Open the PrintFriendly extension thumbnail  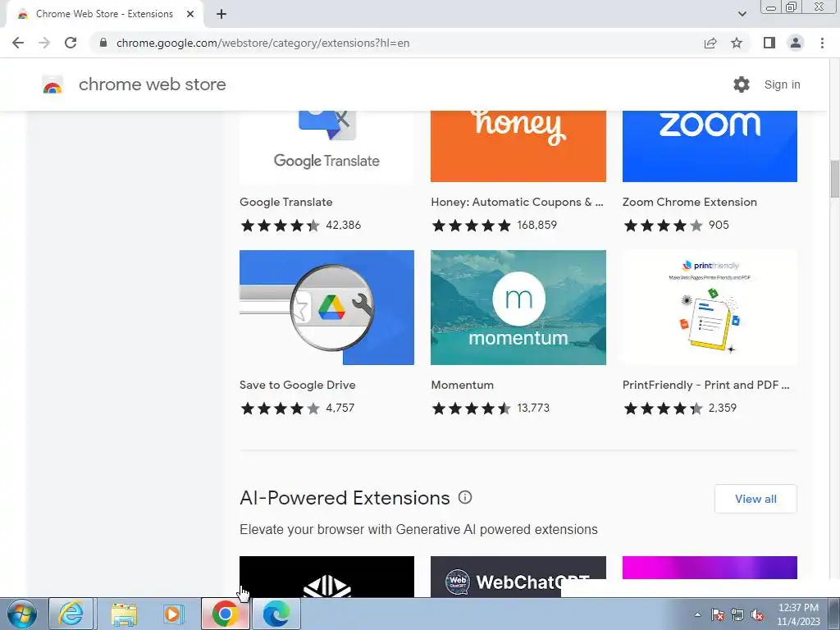(x=710, y=308)
